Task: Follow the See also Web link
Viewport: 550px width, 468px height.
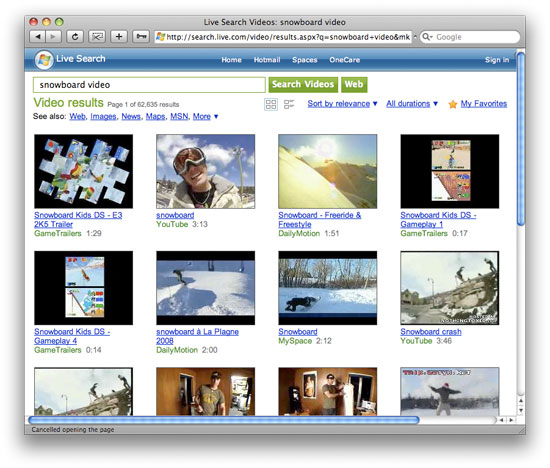Action: [x=78, y=116]
